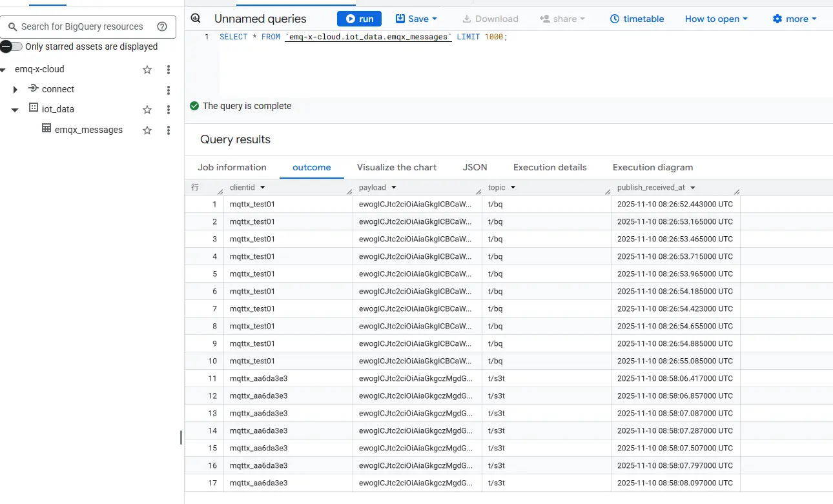Open the clientid column sort menu
Viewport: 833px width, 504px height.
[x=263, y=188]
